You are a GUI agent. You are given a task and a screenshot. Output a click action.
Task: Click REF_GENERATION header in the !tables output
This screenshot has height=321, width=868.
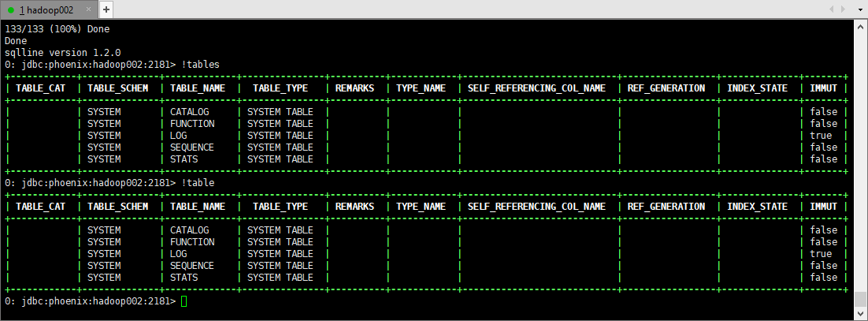[666, 88]
